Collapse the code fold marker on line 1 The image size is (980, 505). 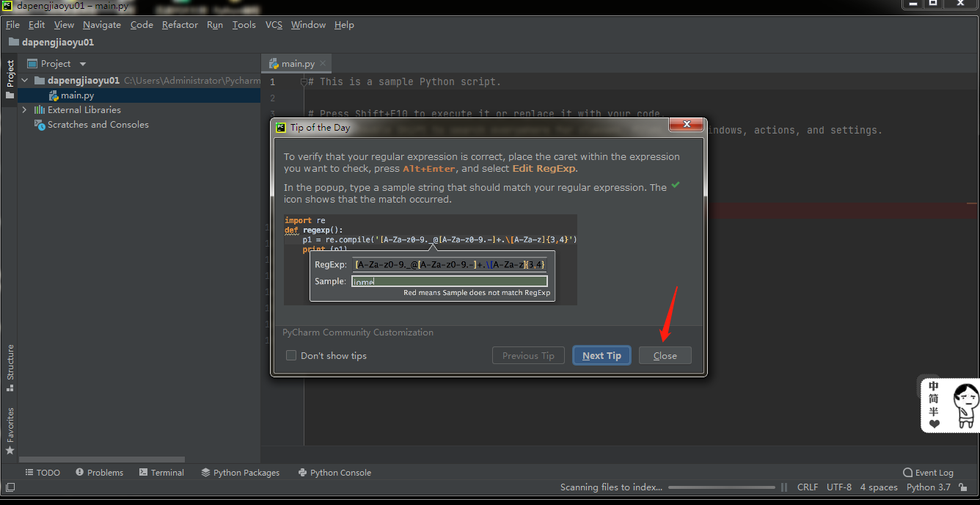point(304,82)
